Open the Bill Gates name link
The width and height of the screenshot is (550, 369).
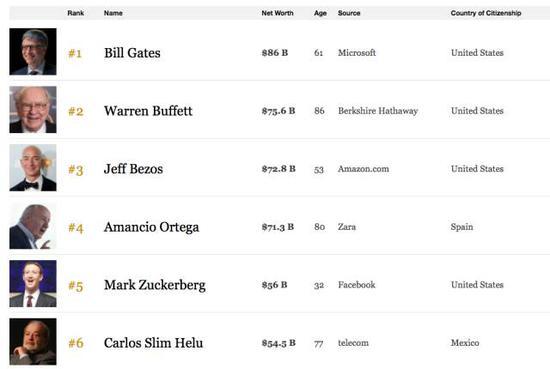click(132, 53)
